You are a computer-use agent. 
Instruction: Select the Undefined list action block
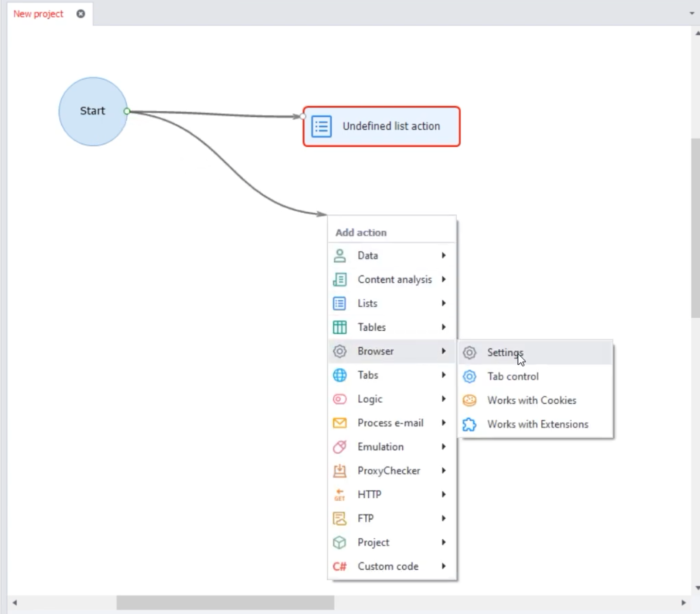tap(381, 126)
